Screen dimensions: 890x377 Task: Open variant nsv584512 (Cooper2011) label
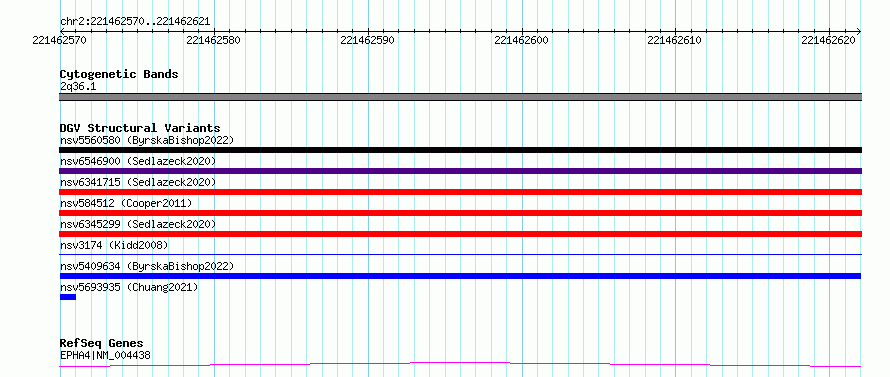[126, 203]
